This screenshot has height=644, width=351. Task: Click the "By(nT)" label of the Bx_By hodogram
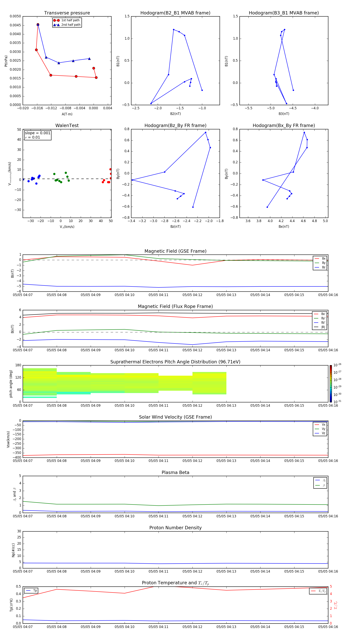pos(226,174)
